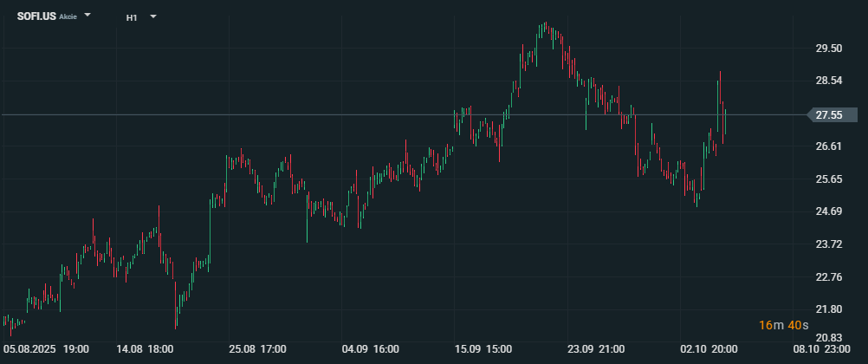Click the 29.50 price axis label
Screen dimensions: 868x364
(x=829, y=49)
